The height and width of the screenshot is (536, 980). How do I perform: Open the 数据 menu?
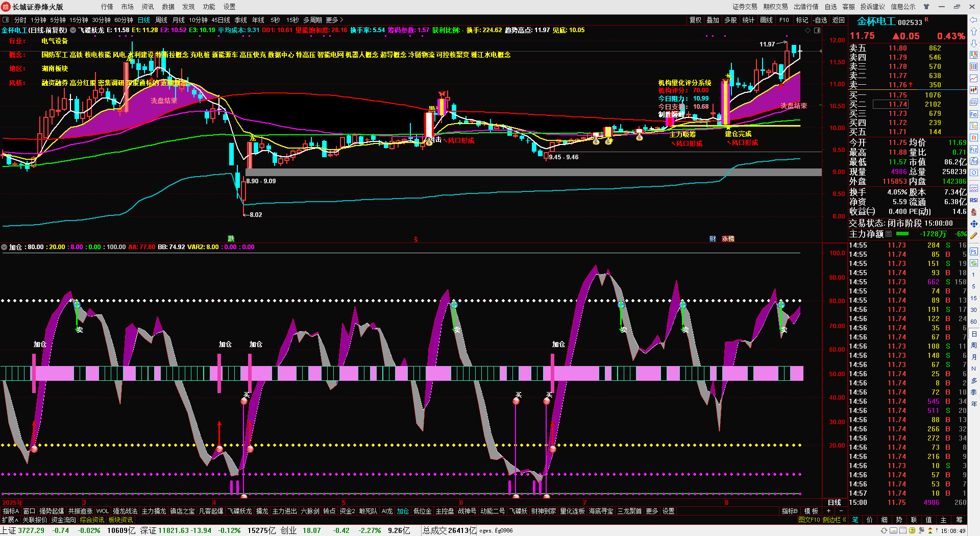click(x=168, y=7)
